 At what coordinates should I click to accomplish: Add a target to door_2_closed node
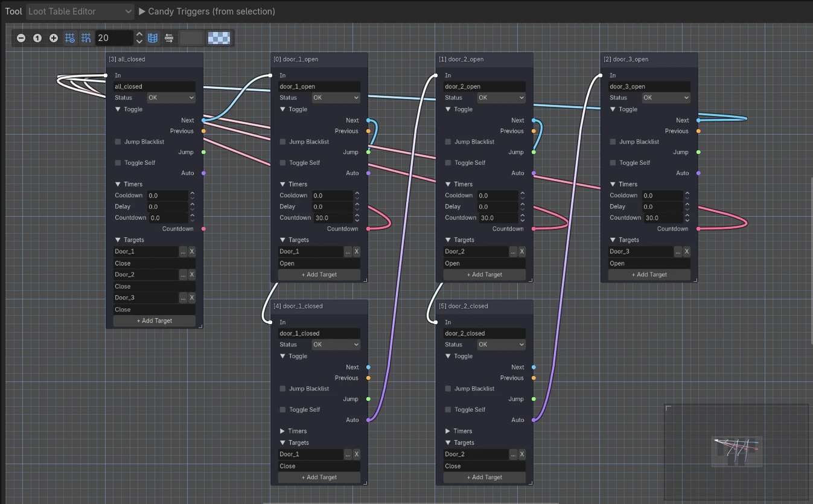coord(485,477)
